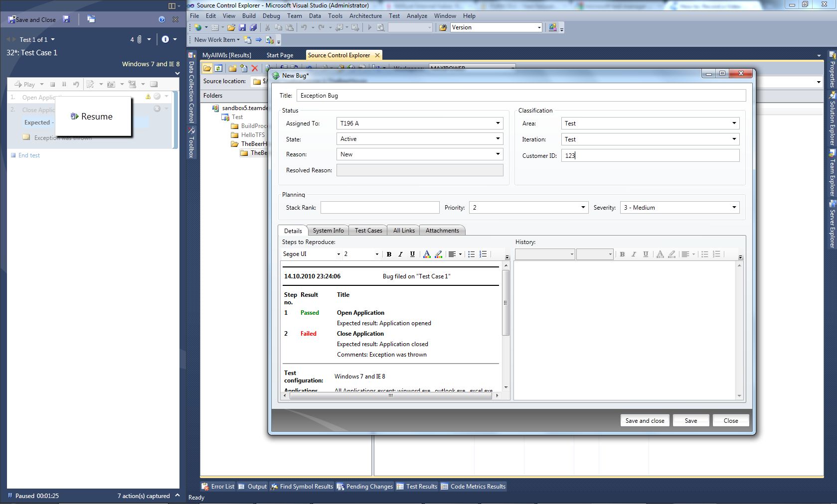Click the Cut scissors icon
This screenshot has height=504, width=837.
(x=268, y=27)
